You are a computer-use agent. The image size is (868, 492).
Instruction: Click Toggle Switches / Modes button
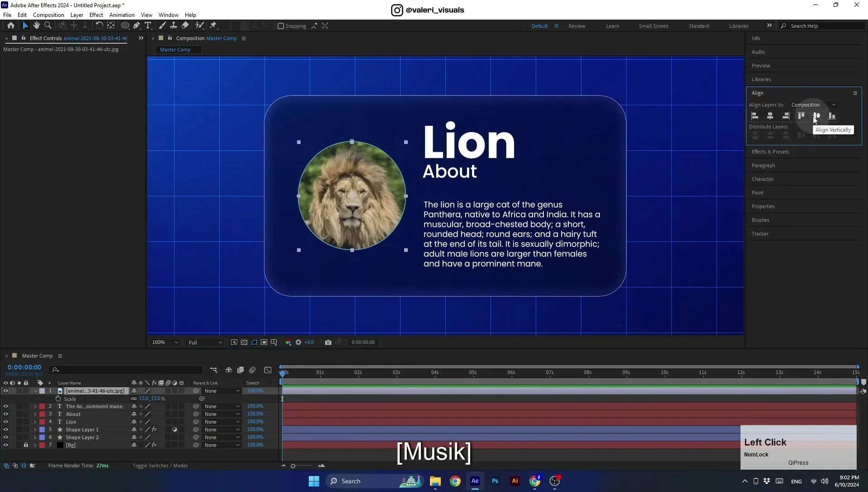[160, 466]
